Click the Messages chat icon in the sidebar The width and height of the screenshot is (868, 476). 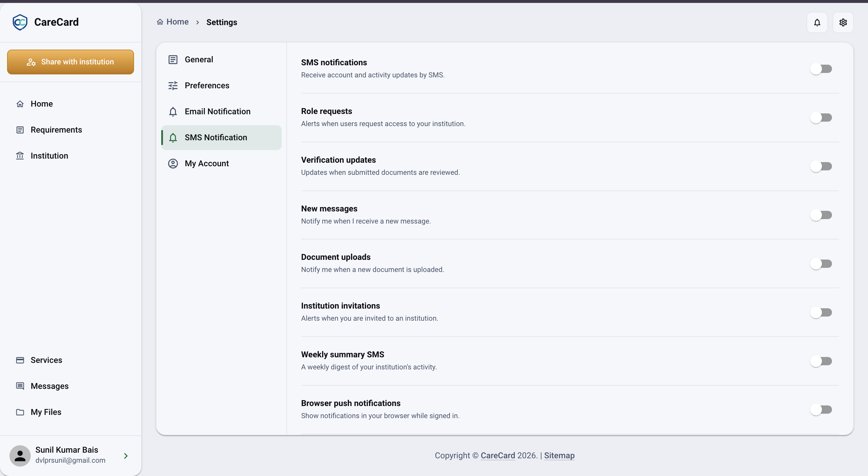[20, 386]
